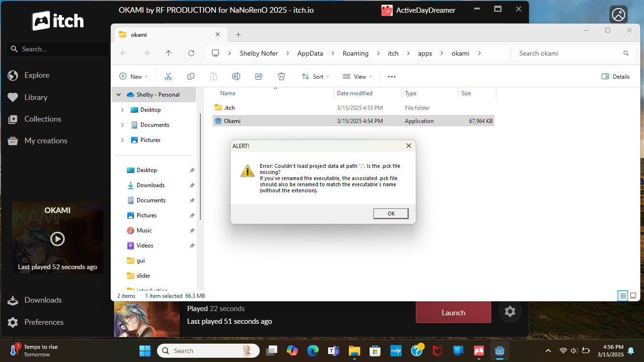
Task: Expand the Desktop tree node
Action: point(123,110)
